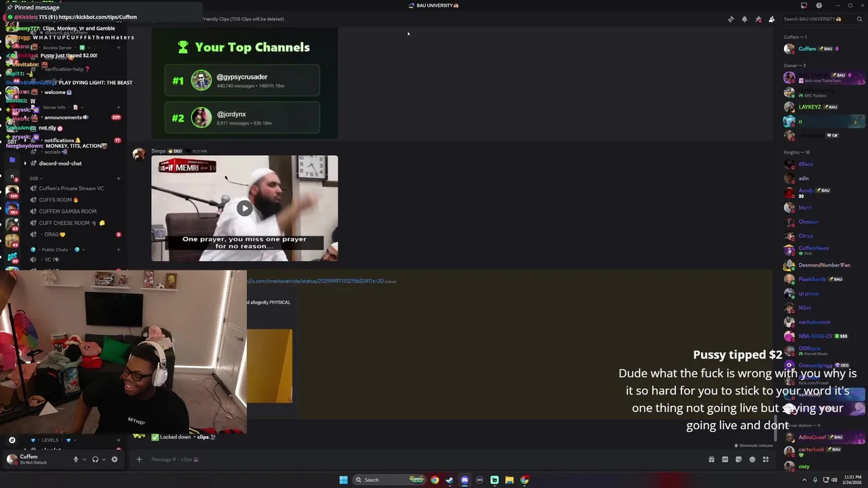Open FleekBandz member entry
Image resolution: width=868 pixels, height=488 pixels.
coord(824,279)
